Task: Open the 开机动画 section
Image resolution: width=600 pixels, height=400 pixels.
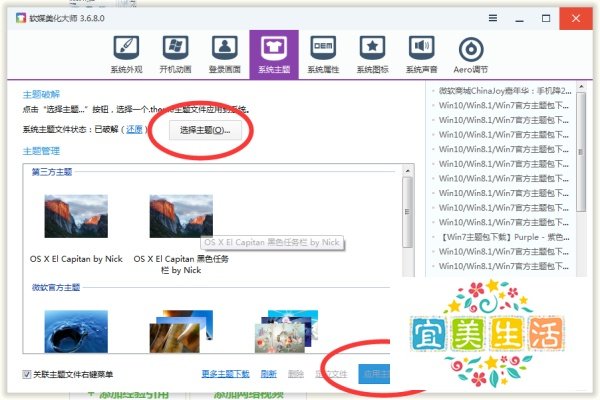Action: 175,54
